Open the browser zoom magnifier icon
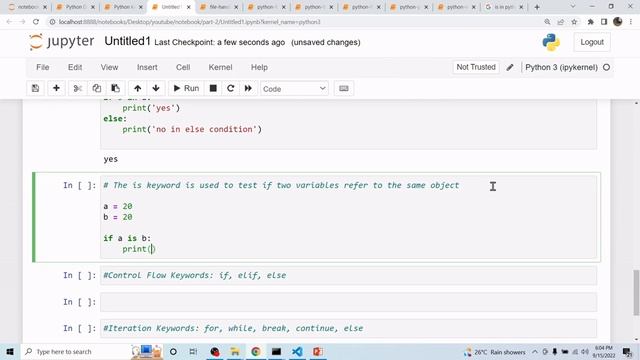Viewport: 640px width, 360px height. tap(547, 22)
